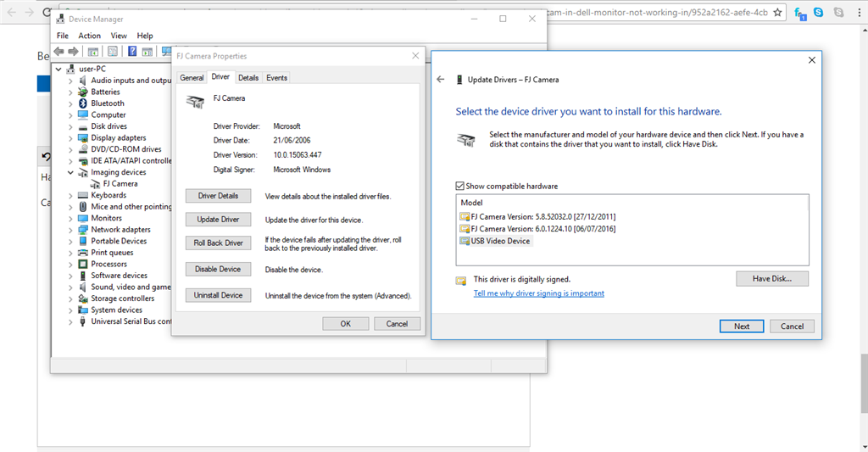The height and width of the screenshot is (452, 868).
Task: Expand the Software devices node
Action: click(70, 276)
